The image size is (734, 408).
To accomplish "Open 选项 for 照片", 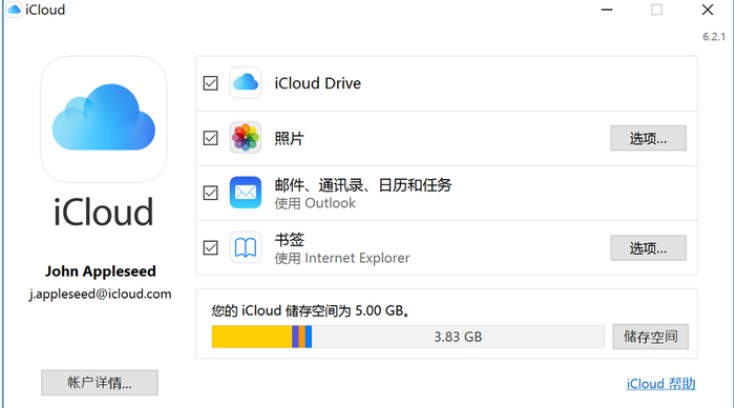I will click(648, 138).
